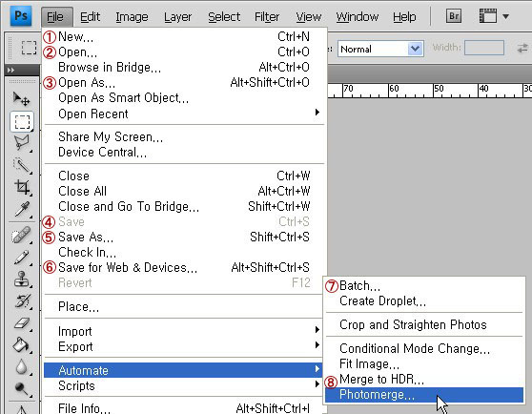Choose Crop and Straighten Photos
The image size is (532, 414).
(x=424, y=324)
